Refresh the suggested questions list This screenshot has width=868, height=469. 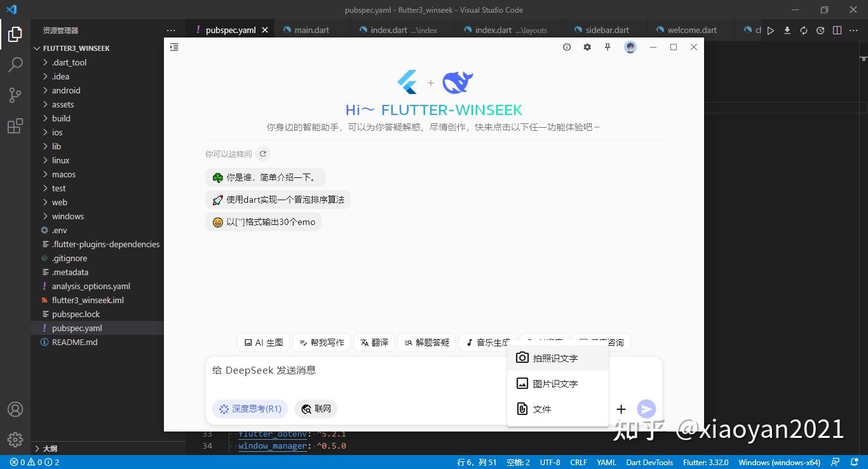(x=262, y=153)
